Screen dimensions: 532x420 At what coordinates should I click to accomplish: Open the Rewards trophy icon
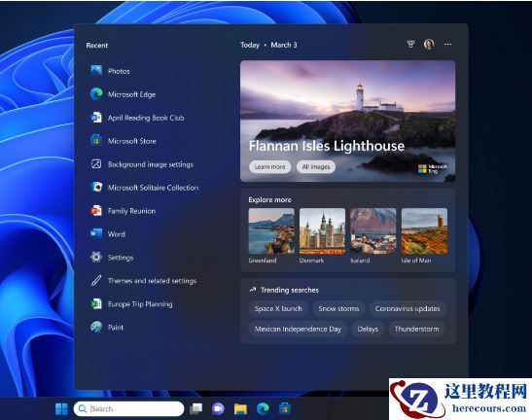click(410, 44)
